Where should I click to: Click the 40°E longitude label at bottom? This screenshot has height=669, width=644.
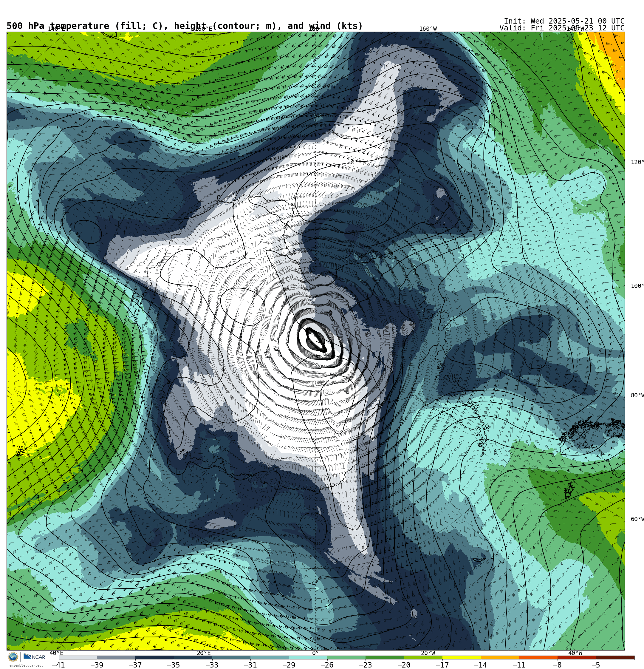click(x=56, y=653)
